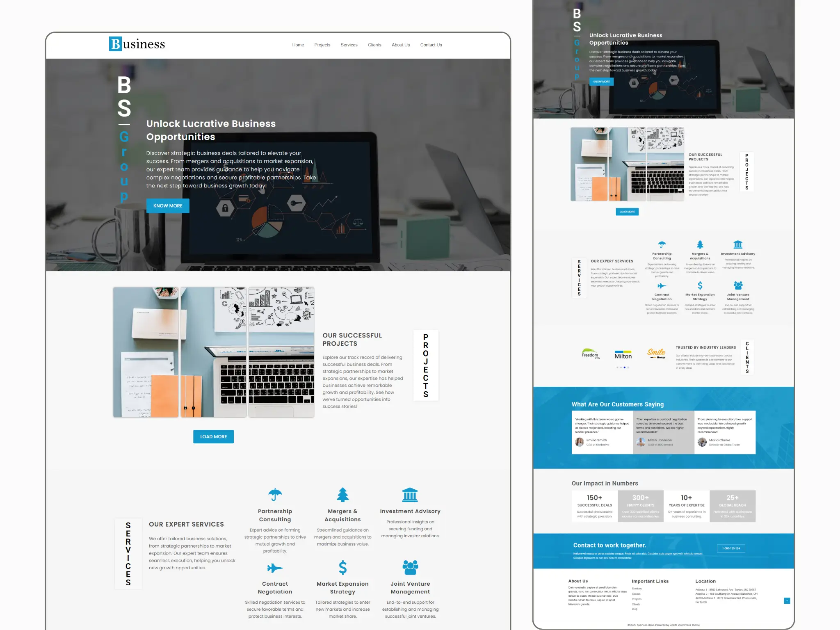Open the Services menu item
840x630 pixels.
(x=349, y=45)
